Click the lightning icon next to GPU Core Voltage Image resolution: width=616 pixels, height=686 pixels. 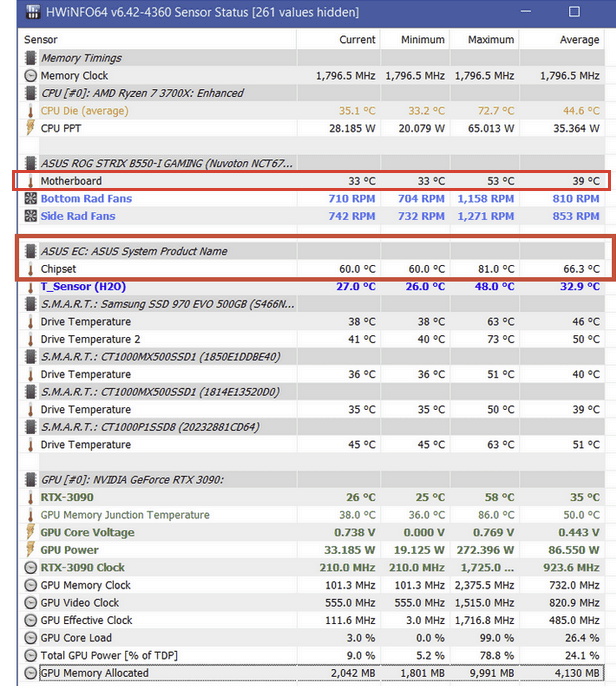coord(30,533)
